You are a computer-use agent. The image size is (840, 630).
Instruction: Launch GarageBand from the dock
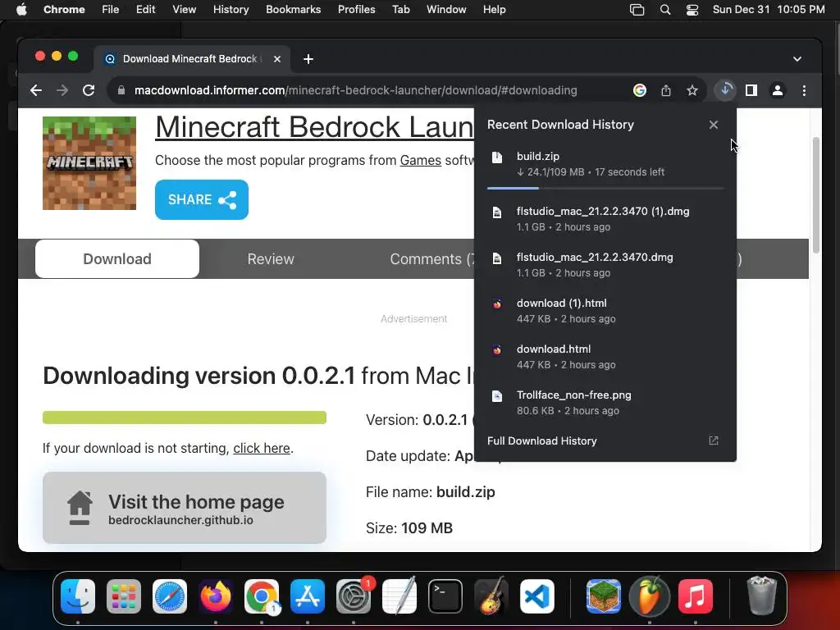(491, 596)
